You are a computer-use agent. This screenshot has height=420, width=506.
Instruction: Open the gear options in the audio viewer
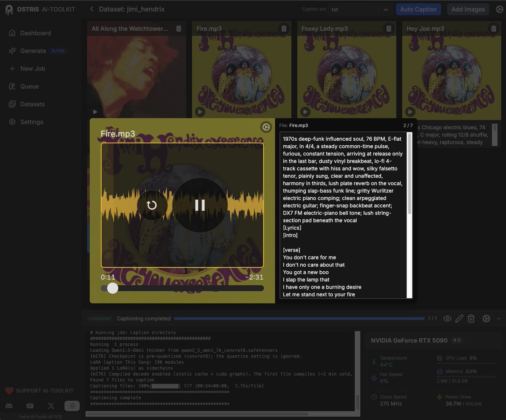click(x=266, y=127)
